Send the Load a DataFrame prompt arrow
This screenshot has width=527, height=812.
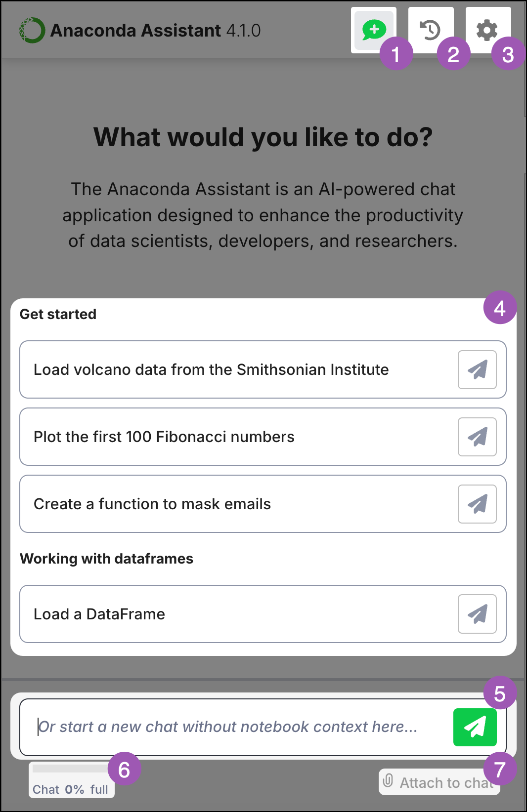point(477,614)
